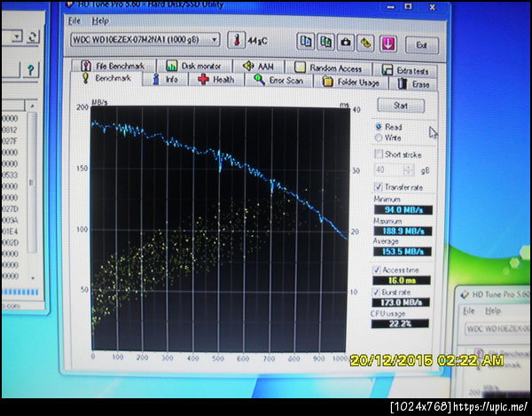Click the short stroke size spinner arrows
Screen dimensions: 532x416
pyautogui.click(x=410, y=169)
